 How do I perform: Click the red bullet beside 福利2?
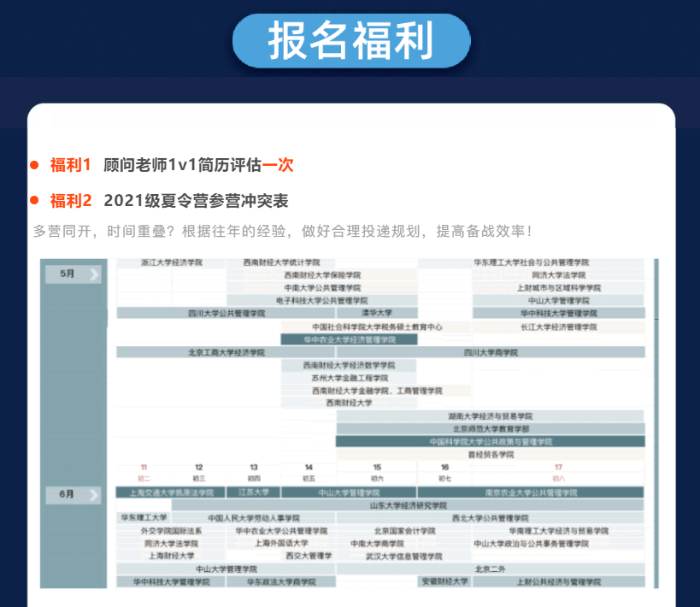[35, 201]
